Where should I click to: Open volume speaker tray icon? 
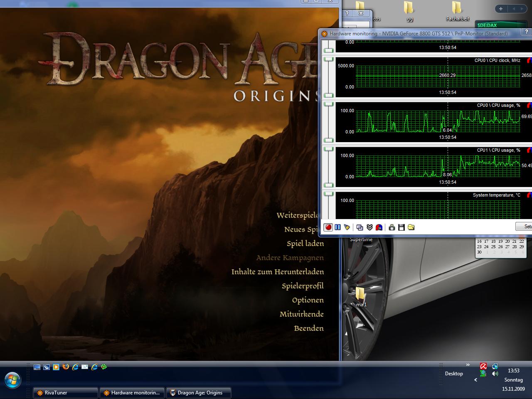point(495,374)
